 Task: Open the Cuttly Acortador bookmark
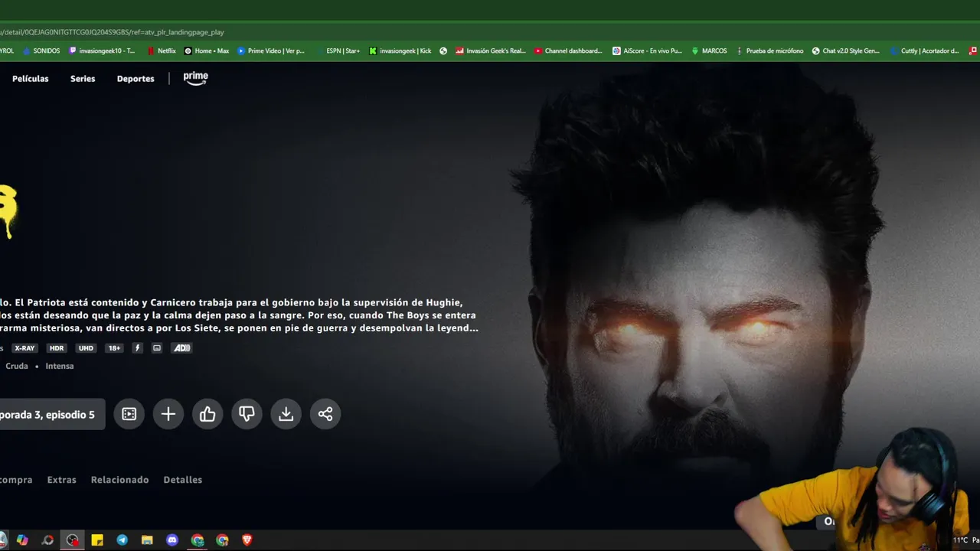924,51
